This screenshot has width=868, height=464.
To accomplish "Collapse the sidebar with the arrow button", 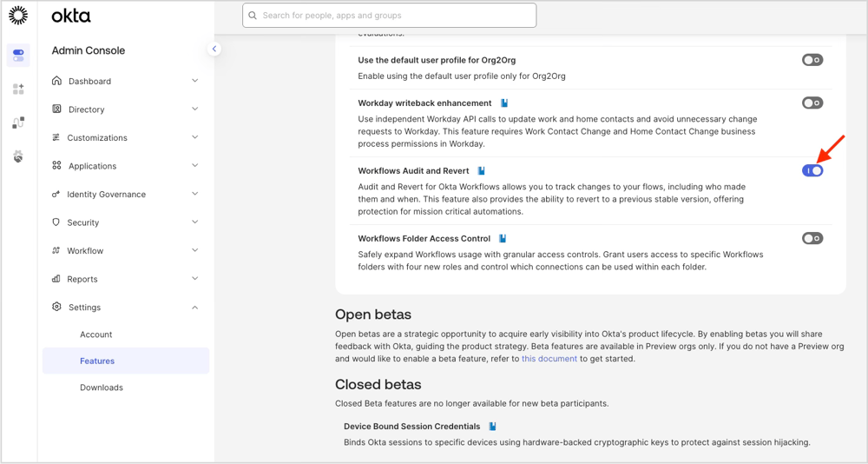I will coord(214,49).
